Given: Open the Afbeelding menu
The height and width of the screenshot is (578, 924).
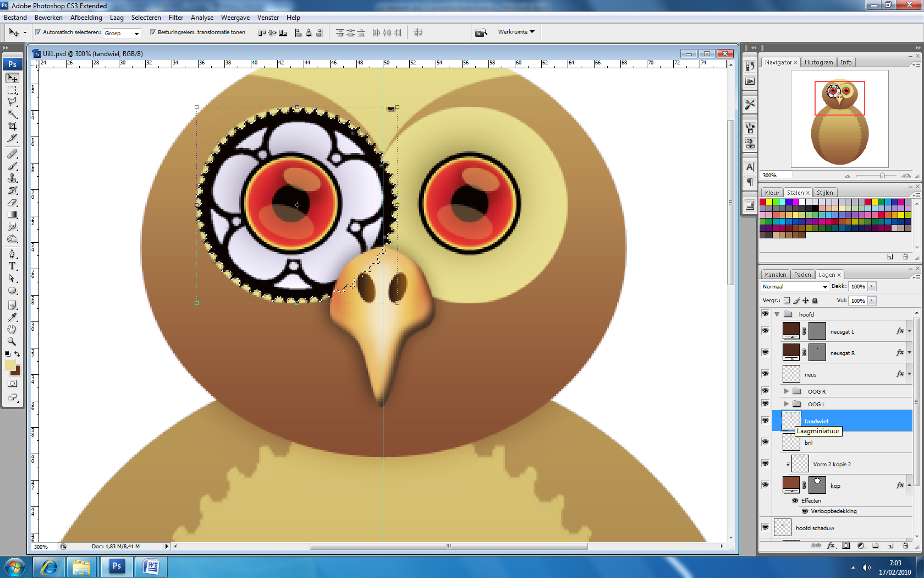Looking at the screenshot, I should click(86, 18).
